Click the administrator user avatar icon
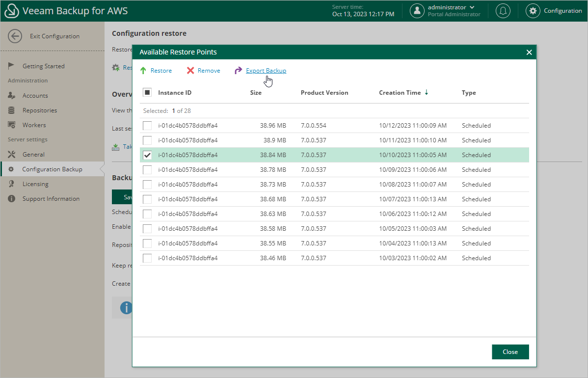Viewport: 588px width, 378px height. (417, 11)
